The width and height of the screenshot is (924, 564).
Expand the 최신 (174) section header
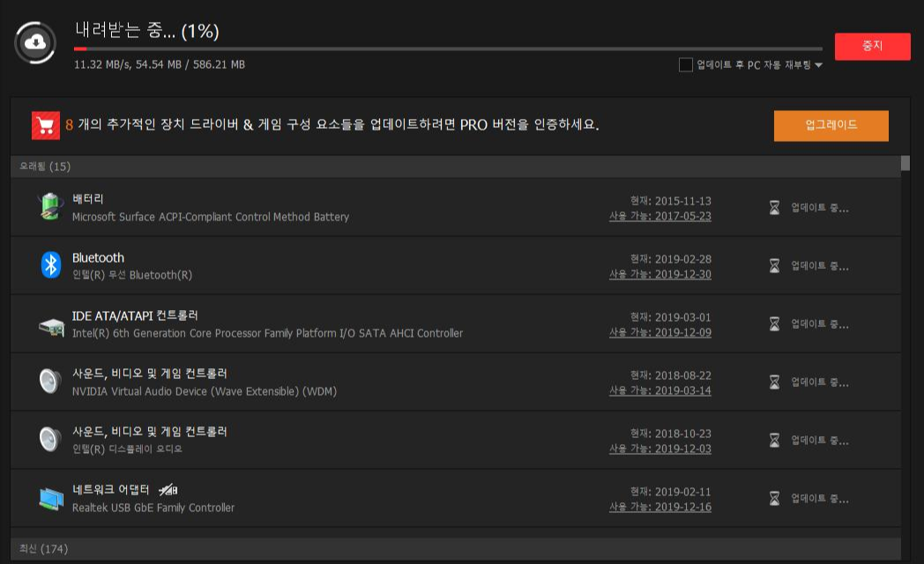pos(456,549)
